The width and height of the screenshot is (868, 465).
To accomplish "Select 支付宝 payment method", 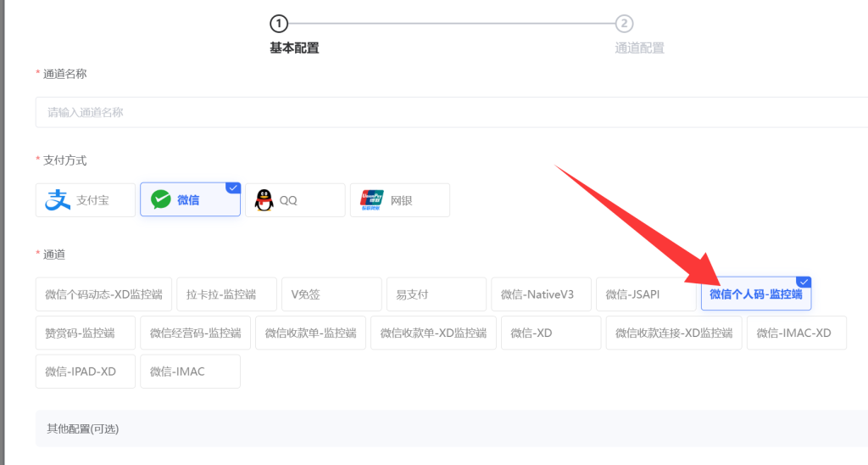I will (86, 200).
